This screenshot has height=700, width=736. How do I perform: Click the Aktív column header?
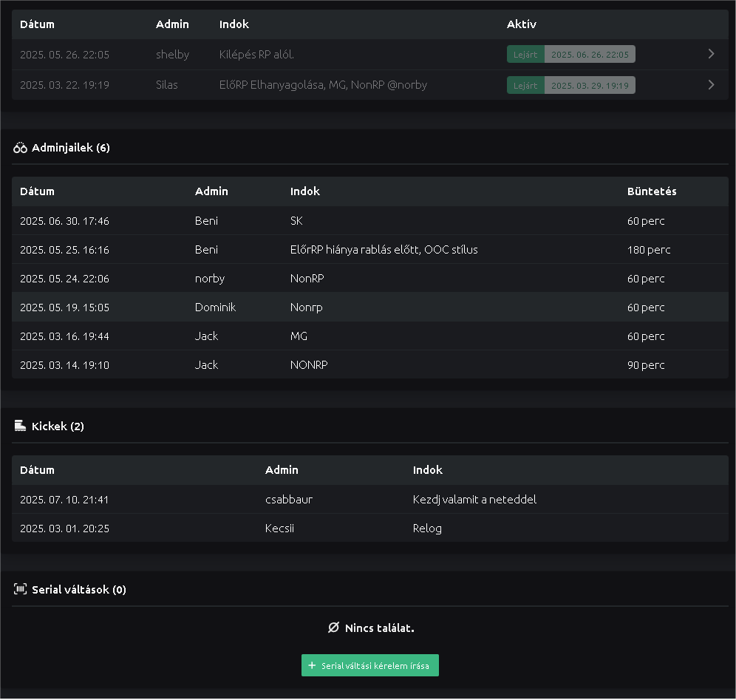[x=521, y=24]
